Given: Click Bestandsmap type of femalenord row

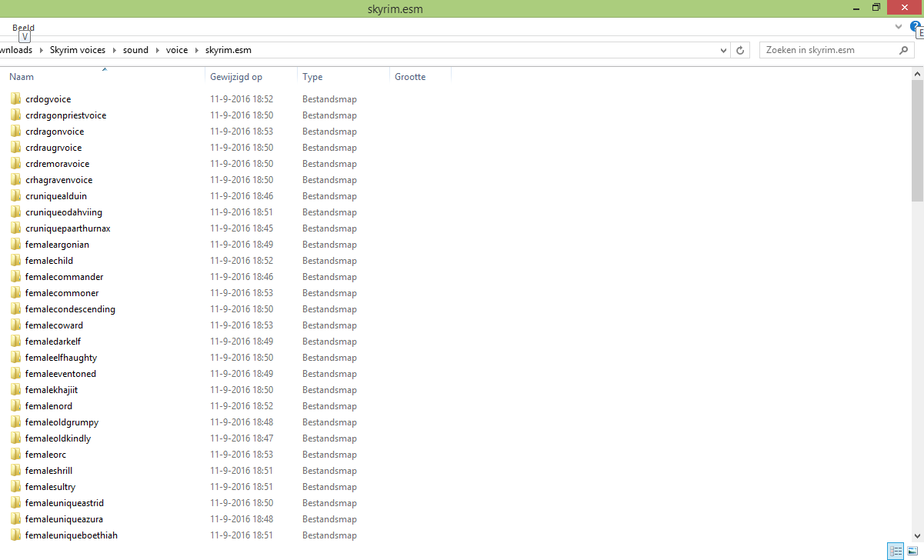Looking at the screenshot, I should [329, 406].
